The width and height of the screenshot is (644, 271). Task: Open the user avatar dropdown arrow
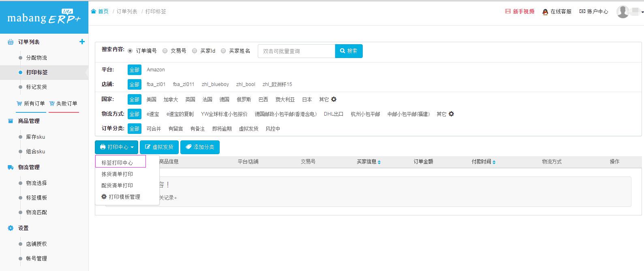[642, 12]
